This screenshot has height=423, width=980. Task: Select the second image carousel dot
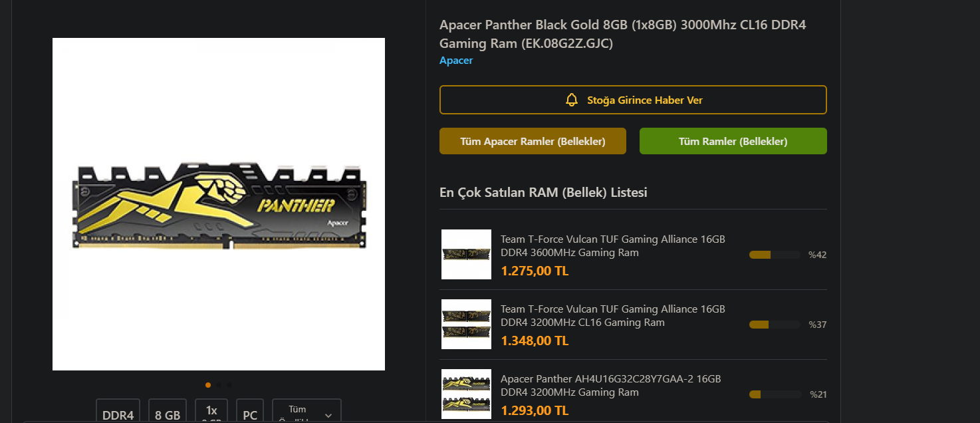point(219,384)
